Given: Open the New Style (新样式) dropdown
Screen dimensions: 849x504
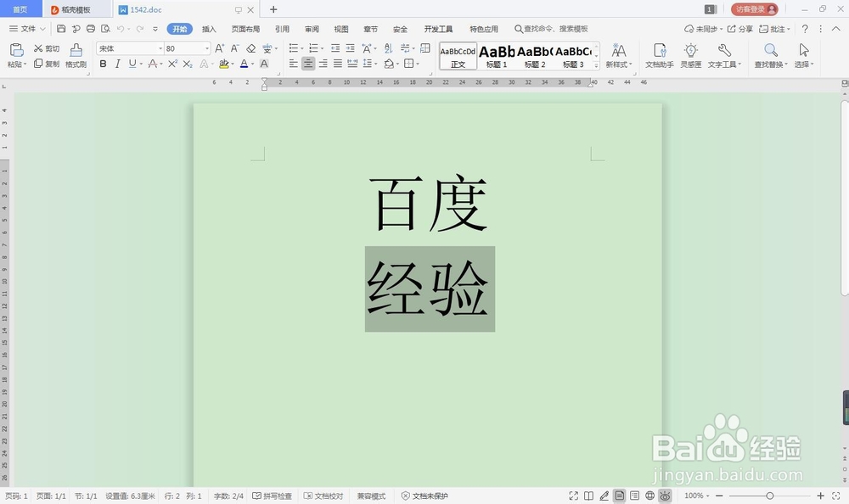Looking at the screenshot, I should coord(619,56).
